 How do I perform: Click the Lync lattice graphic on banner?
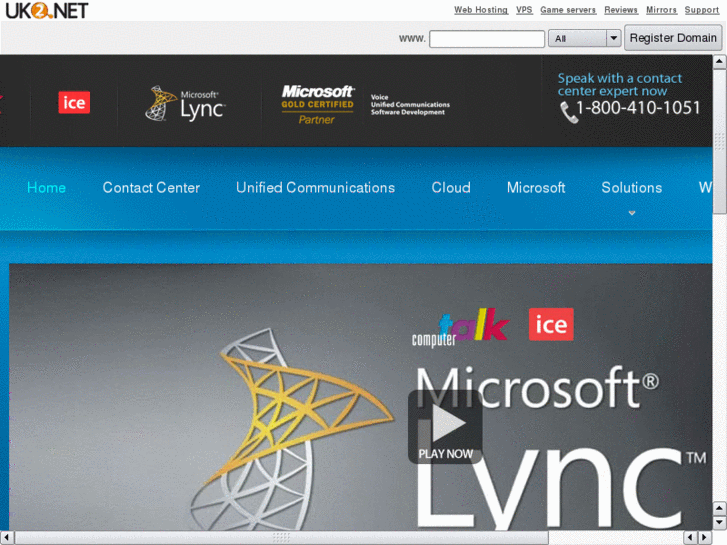(x=292, y=427)
